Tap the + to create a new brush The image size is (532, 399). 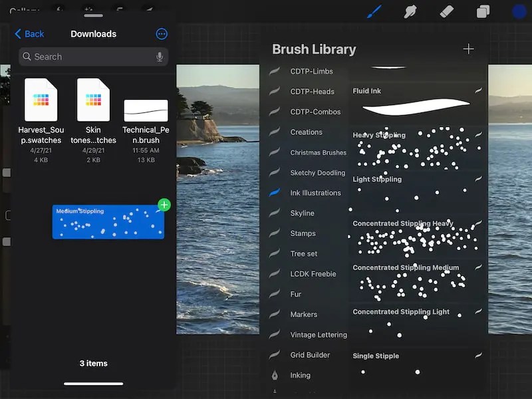pyautogui.click(x=469, y=49)
